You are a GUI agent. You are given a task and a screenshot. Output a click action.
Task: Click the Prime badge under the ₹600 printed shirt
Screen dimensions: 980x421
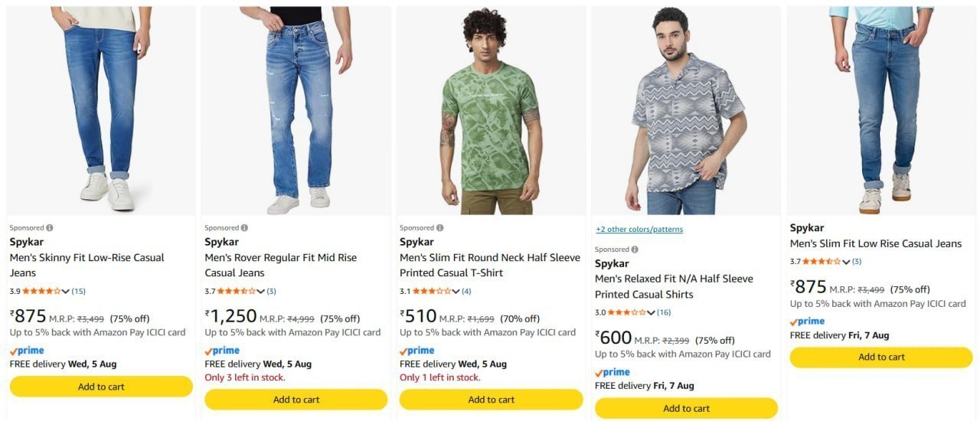point(612,372)
